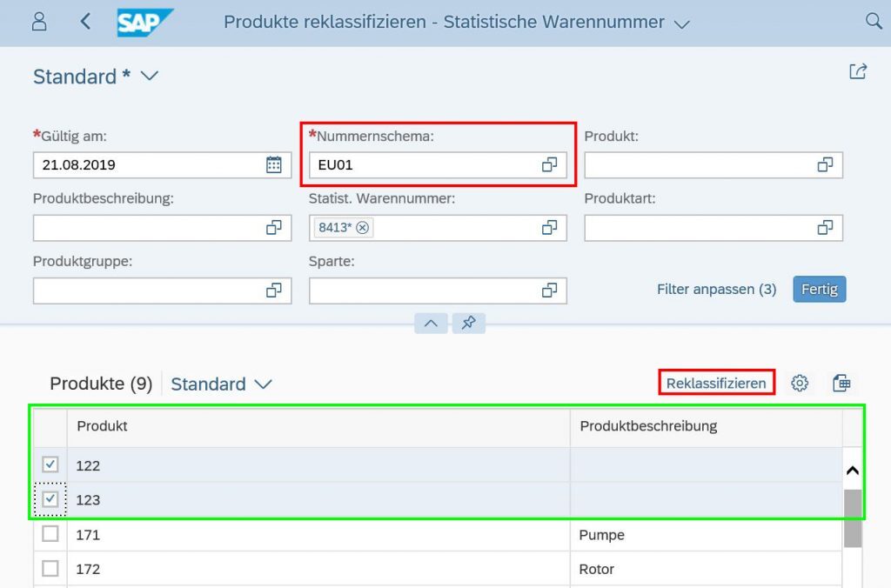Viewport: 891px width, 588px height.
Task: Open value help for Statist. Warennummer
Action: click(x=548, y=227)
